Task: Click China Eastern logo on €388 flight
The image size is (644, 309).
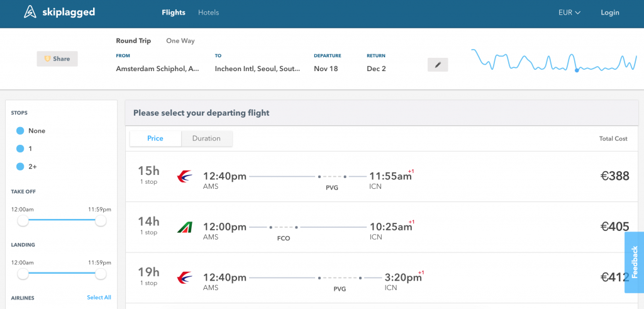Action: tap(184, 177)
